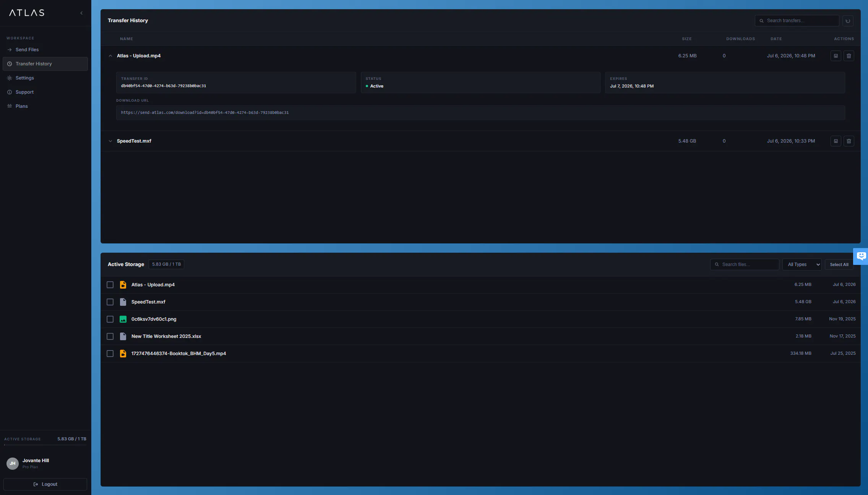Click the square action icon beside Atlas - Upload.mp4 trash
Screen dimensions: 868x495
click(836, 56)
